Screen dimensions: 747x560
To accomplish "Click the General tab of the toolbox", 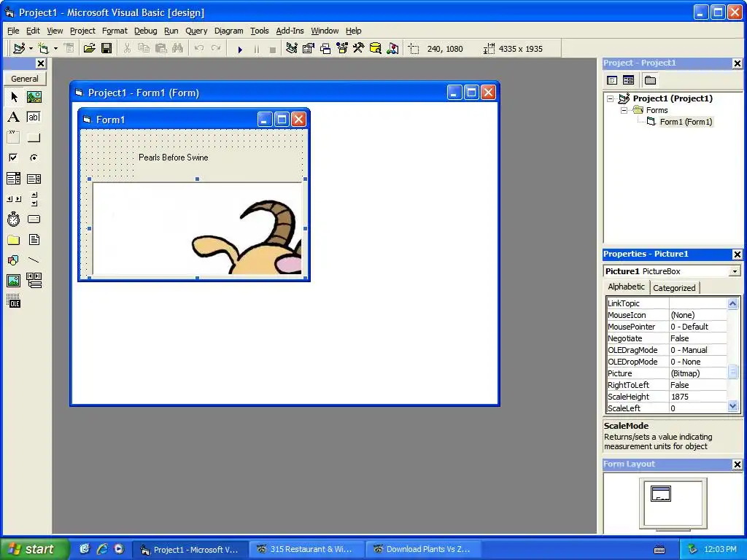I will coord(24,79).
